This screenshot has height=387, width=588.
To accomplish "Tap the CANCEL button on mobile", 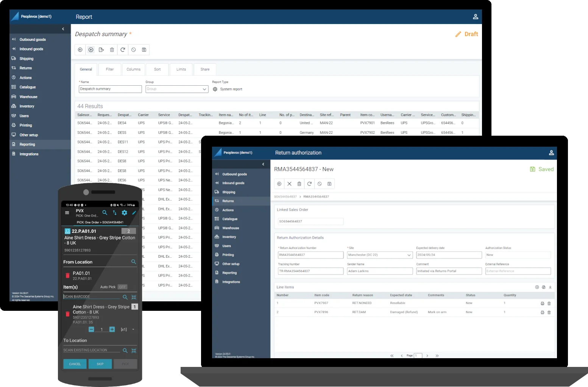I will 75,364.
